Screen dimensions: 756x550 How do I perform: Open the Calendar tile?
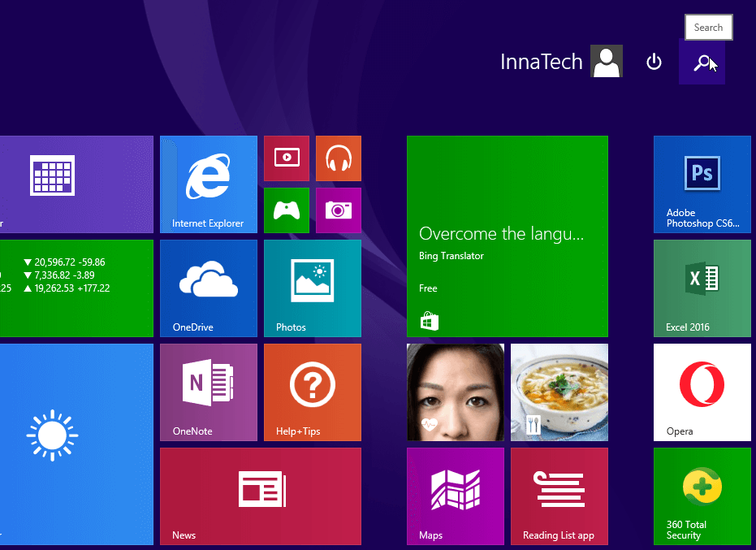[76, 184]
